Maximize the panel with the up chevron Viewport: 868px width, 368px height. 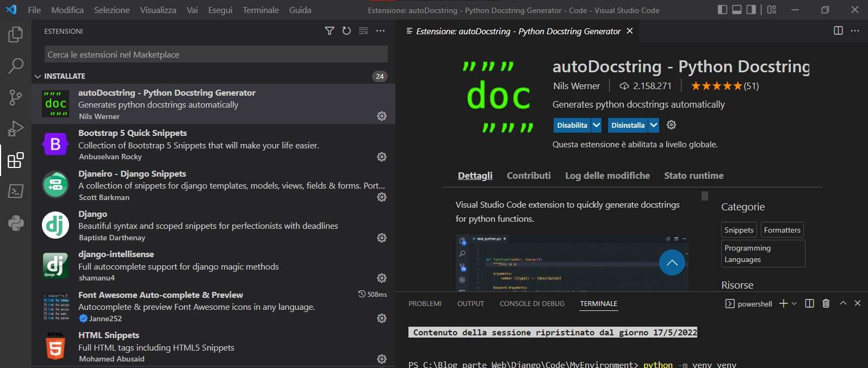(x=843, y=303)
